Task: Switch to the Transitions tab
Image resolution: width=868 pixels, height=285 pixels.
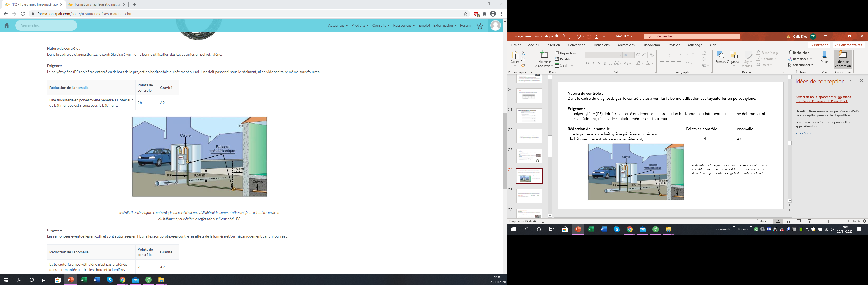Action: [x=601, y=45]
